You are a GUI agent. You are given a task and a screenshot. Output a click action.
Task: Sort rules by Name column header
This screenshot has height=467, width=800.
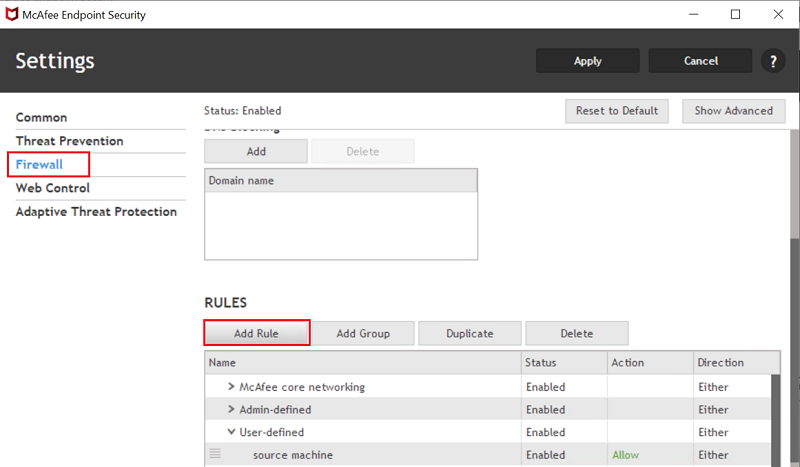(363, 362)
